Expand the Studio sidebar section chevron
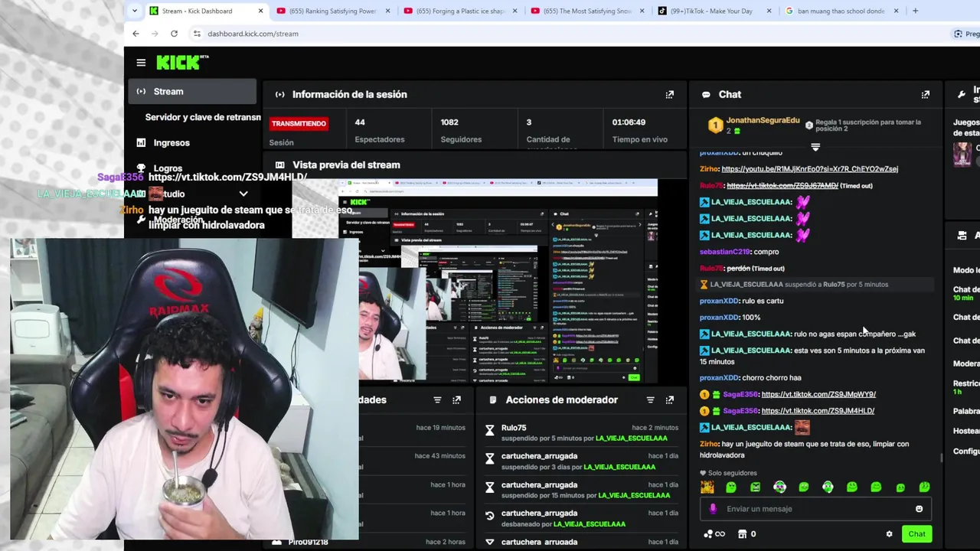Image resolution: width=980 pixels, height=551 pixels. [243, 194]
